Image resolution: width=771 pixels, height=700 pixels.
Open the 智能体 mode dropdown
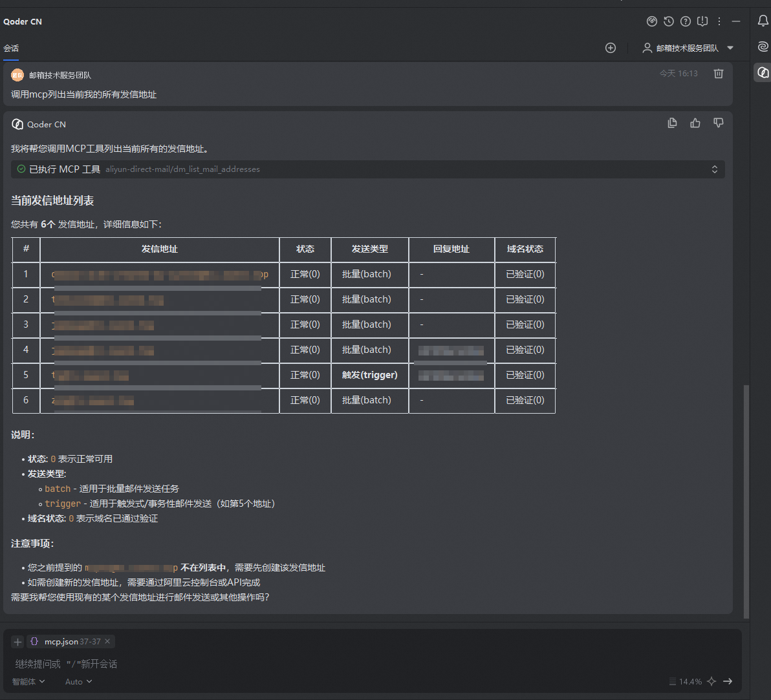tap(28, 681)
